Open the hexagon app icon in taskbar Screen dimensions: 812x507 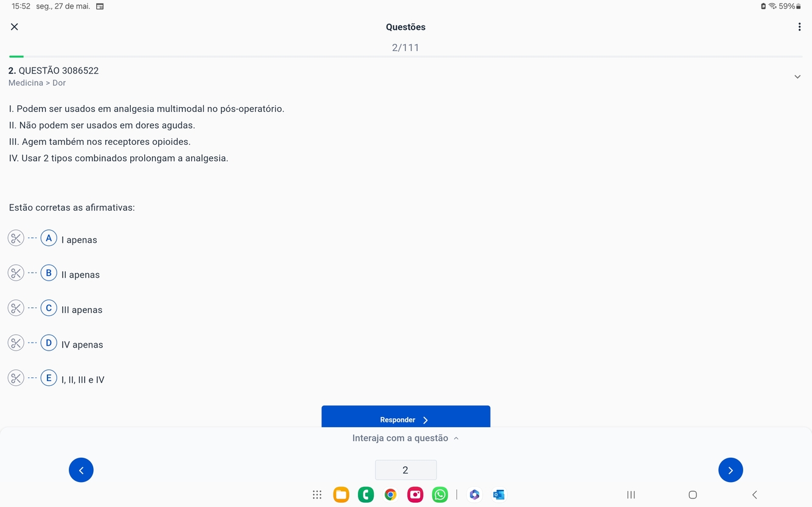click(474, 495)
